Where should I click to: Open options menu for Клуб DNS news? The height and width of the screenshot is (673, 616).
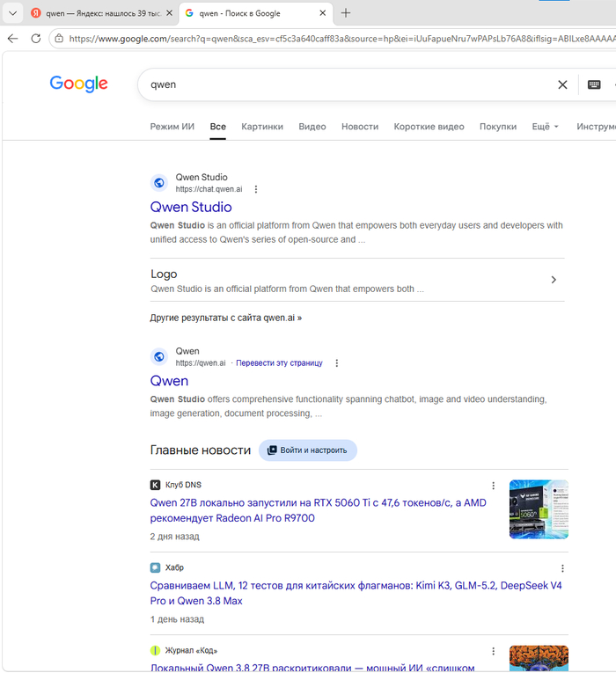(x=493, y=486)
